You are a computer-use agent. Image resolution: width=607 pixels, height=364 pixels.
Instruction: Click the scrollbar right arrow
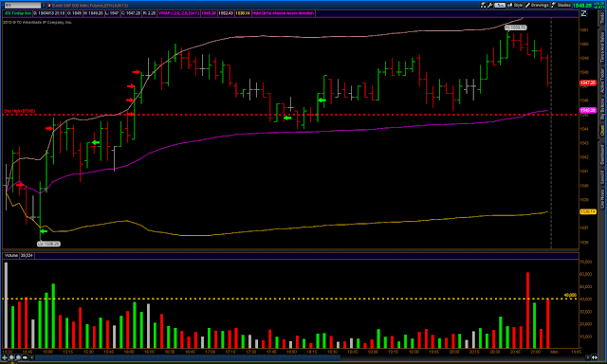tap(588, 357)
